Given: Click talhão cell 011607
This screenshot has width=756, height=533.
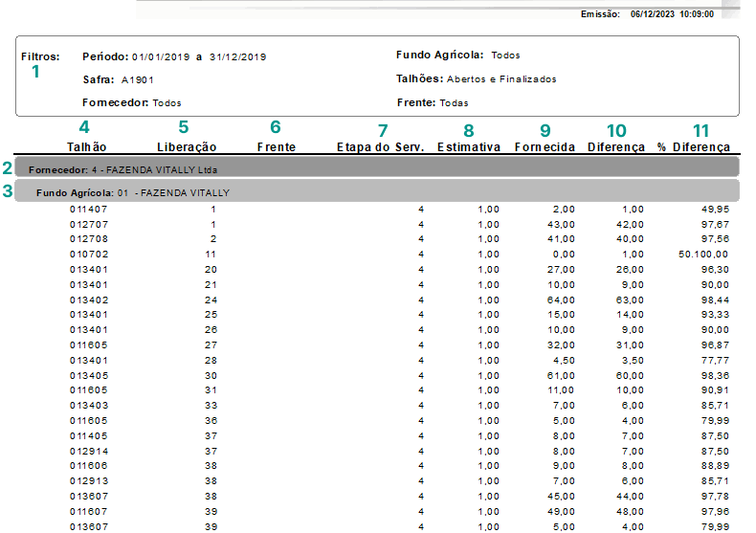Looking at the screenshot, I should (x=89, y=512).
